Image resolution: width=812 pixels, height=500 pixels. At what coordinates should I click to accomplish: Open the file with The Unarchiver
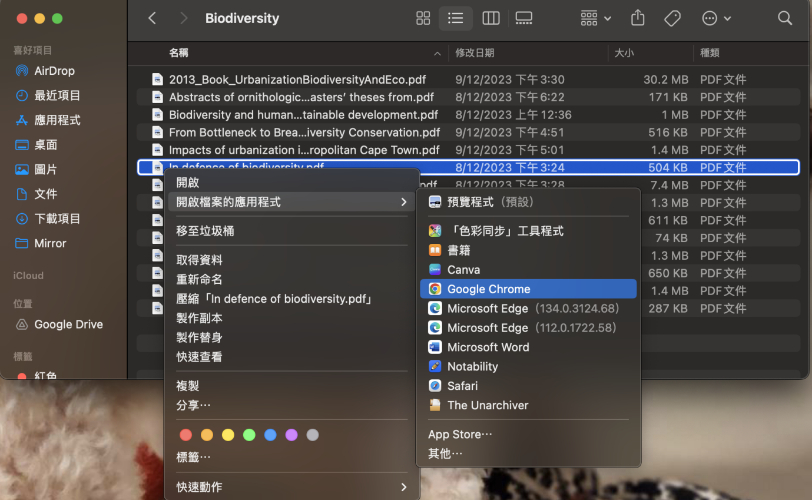coord(528,405)
